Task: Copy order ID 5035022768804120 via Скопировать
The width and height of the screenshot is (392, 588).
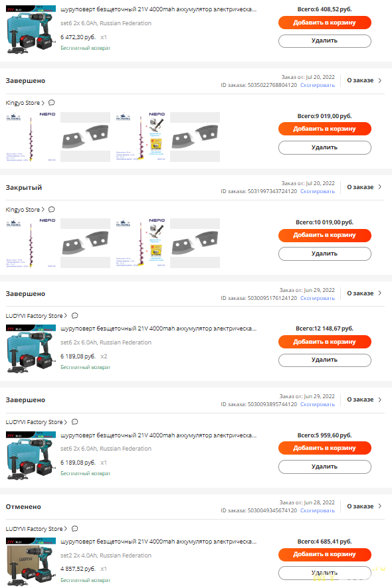Action: tap(318, 85)
